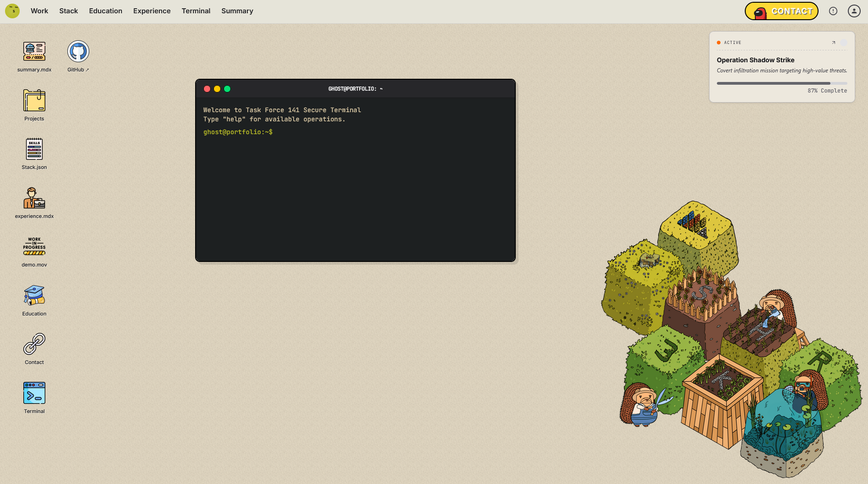The width and height of the screenshot is (868, 484).
Task: Click the user profile icon in header
Action: [854, 11]
